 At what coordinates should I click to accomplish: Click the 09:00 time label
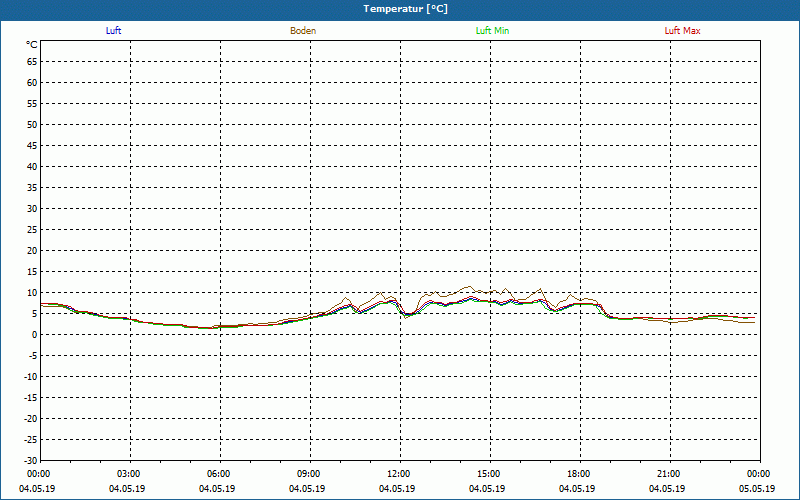point(310,474)
